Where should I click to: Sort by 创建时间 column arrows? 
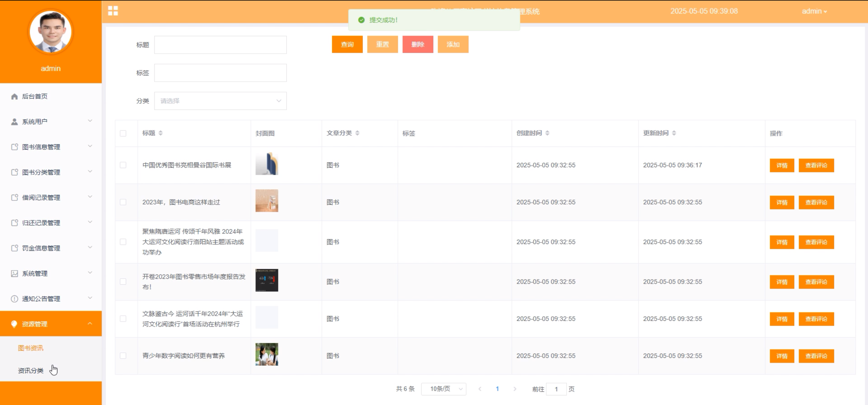547,133
